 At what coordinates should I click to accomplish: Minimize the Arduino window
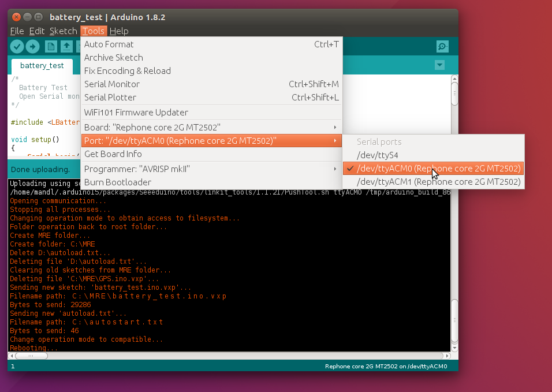[28, 17]
